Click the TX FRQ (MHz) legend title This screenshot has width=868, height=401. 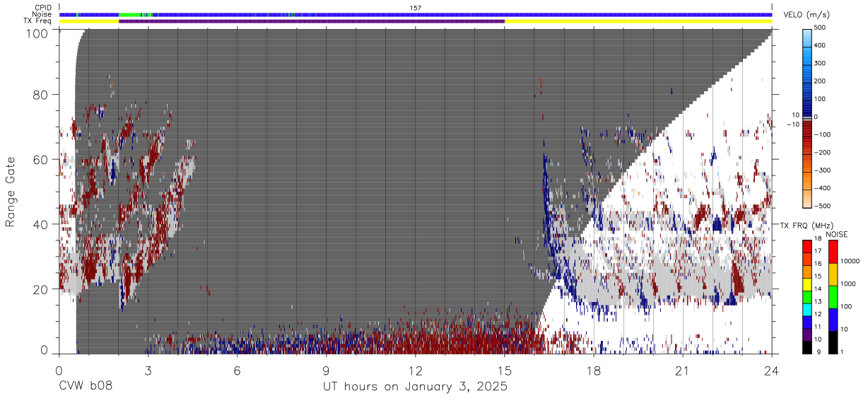tap(806, 226)
